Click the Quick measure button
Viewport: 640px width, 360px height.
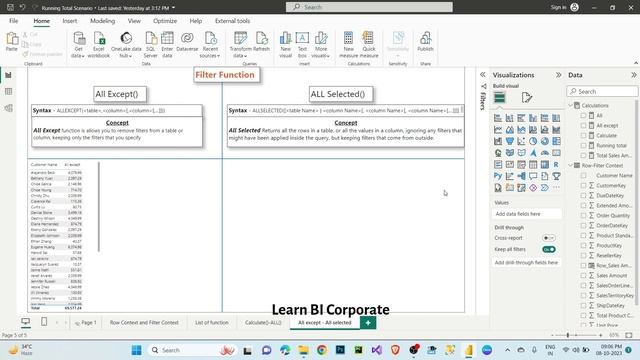point(369,45)
